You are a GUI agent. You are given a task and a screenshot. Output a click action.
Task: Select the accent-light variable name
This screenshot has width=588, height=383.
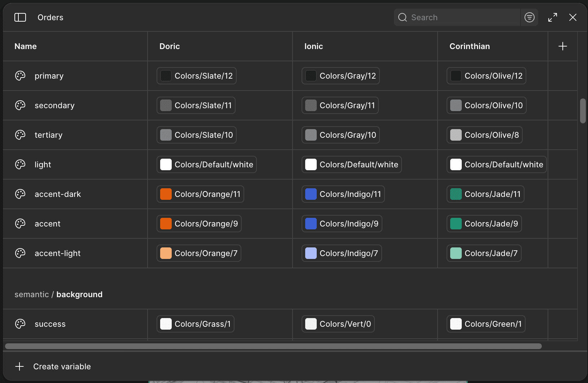[x=58, y=253]
